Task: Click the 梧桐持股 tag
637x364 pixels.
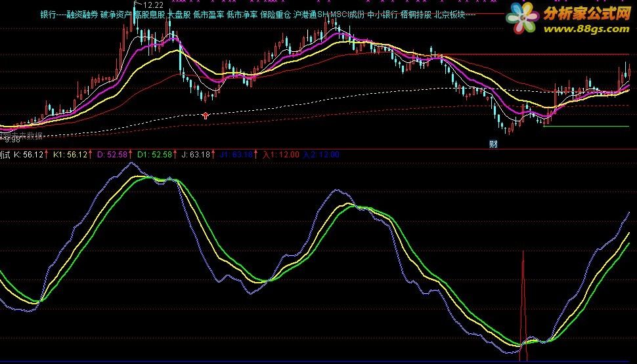Action: coord(416,15)
